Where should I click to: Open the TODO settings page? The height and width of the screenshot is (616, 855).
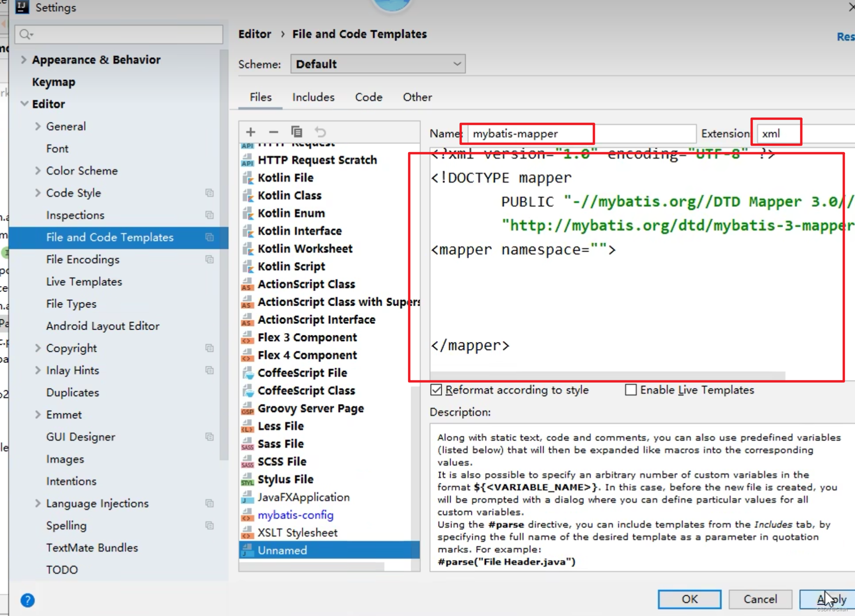(x=62, y=570)
